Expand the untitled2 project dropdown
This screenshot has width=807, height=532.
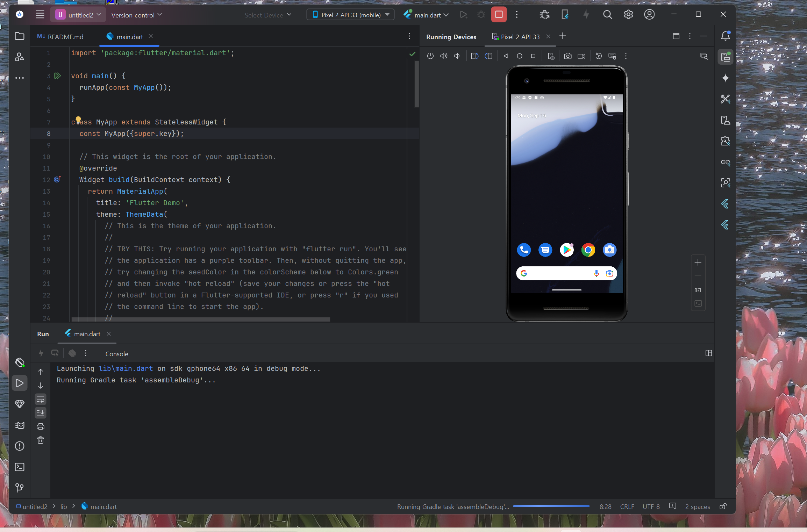78,15
